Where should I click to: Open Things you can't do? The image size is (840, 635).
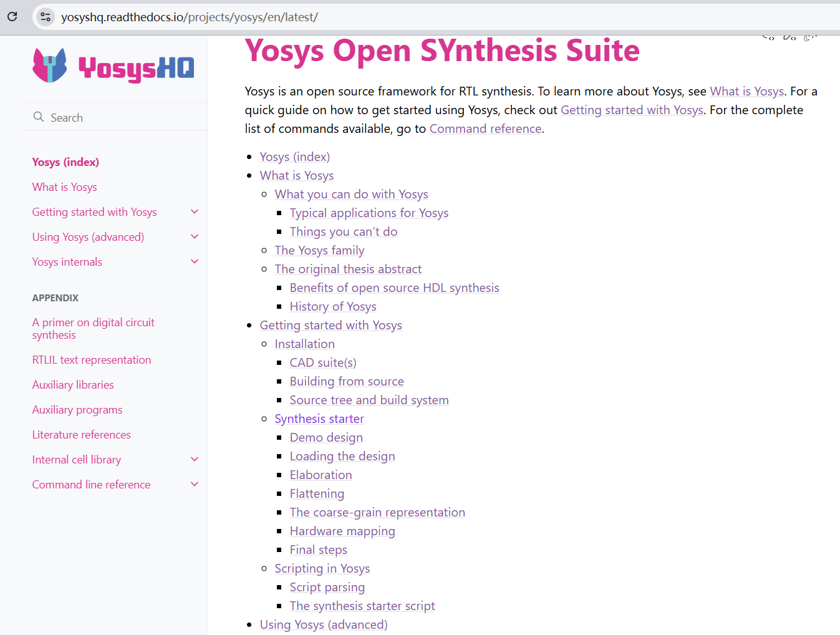click(344, 231)
